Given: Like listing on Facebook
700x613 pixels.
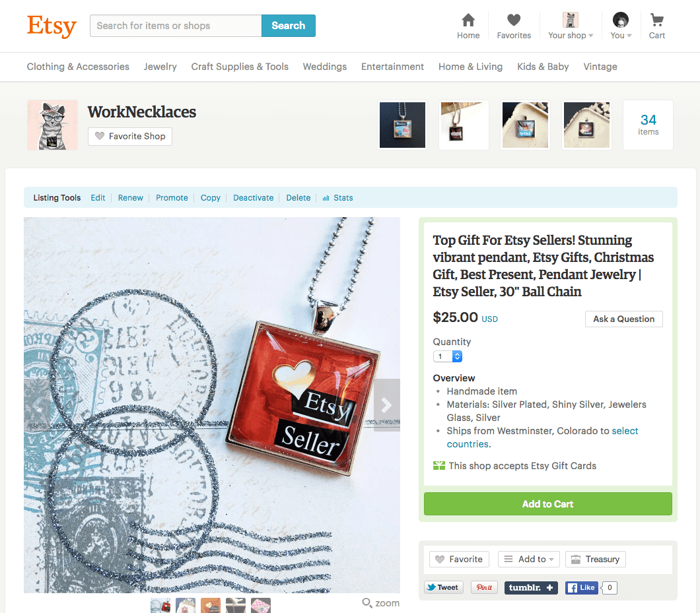Looking at the screenshot, I should (581, 587).
